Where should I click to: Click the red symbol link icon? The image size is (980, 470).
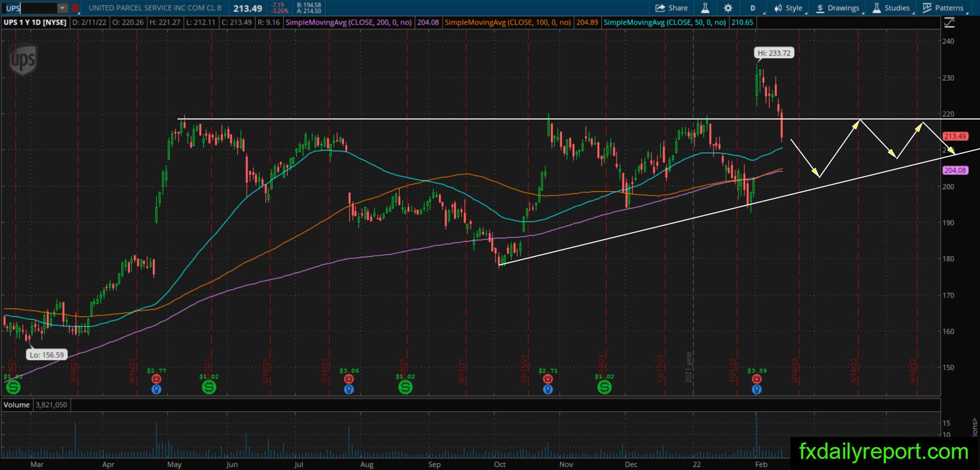75,8
